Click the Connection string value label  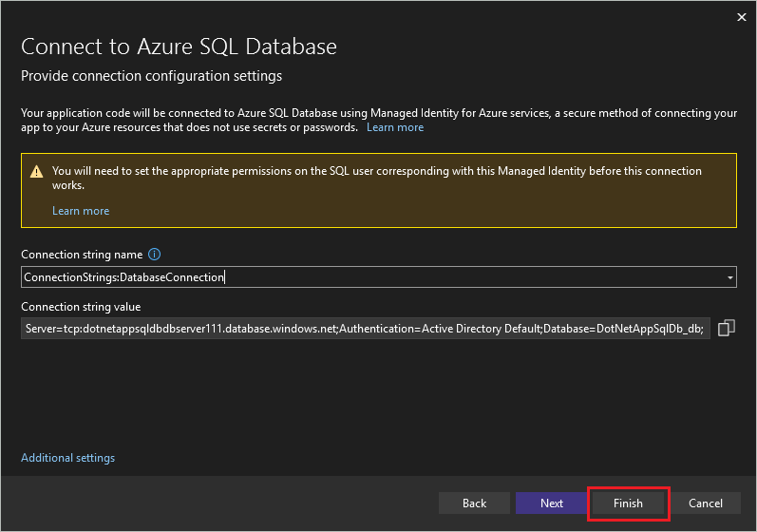[x=81, y=307]
